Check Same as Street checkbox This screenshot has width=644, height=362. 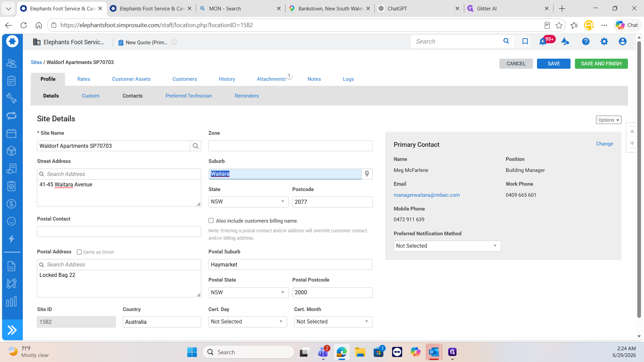[x=79, y=252]
